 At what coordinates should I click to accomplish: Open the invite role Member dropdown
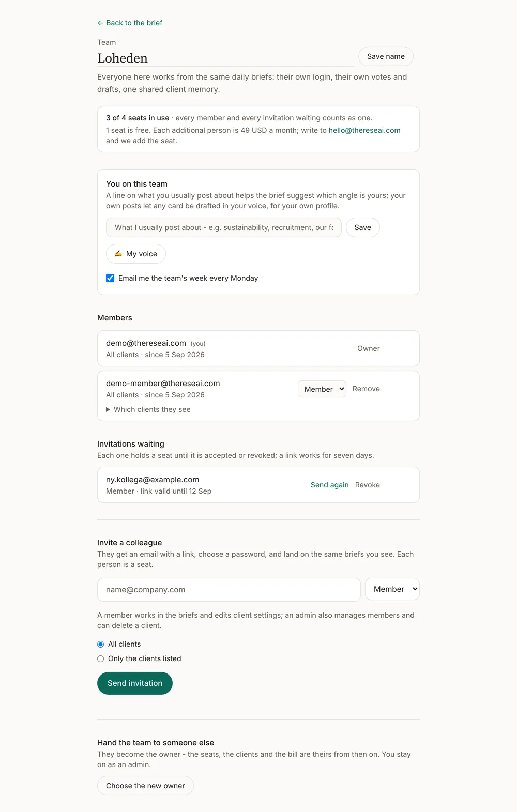pyautogui.click(x=392, y=589)
